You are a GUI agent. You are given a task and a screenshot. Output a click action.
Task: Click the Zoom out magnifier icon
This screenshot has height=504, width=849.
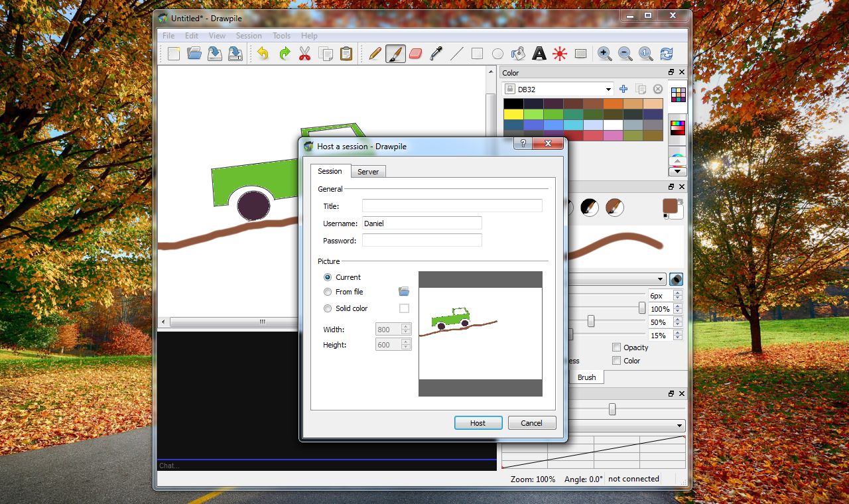point(625,54)
